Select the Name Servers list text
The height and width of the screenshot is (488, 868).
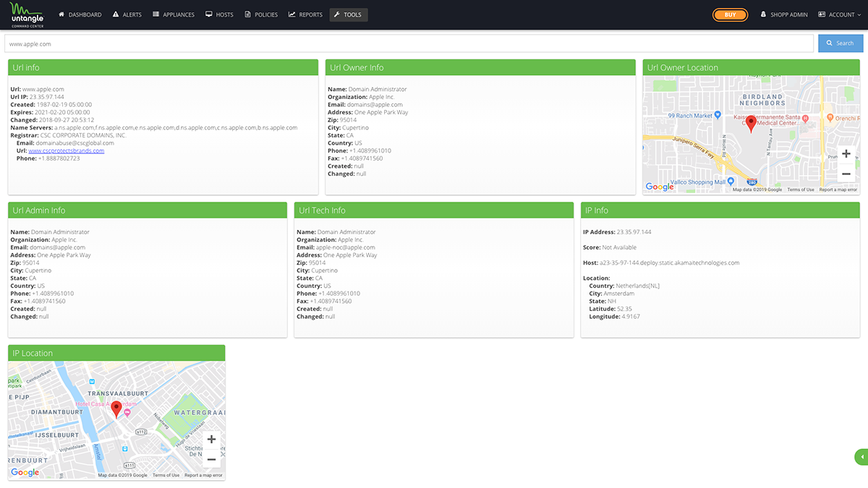176,127
